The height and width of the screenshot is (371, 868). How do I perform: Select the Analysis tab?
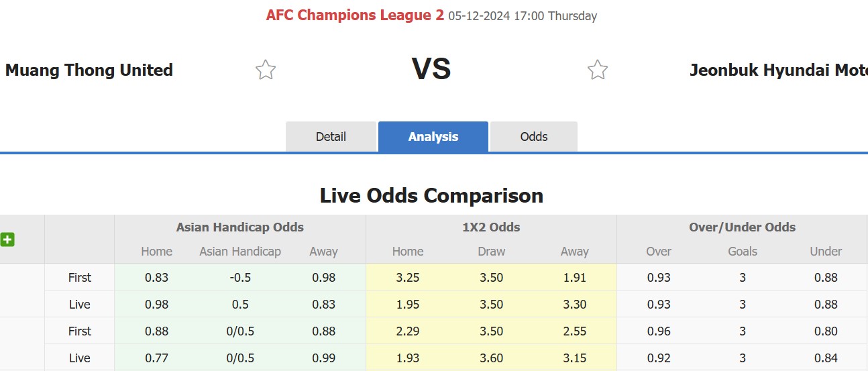pyautogui.click(x=433, y=137)
